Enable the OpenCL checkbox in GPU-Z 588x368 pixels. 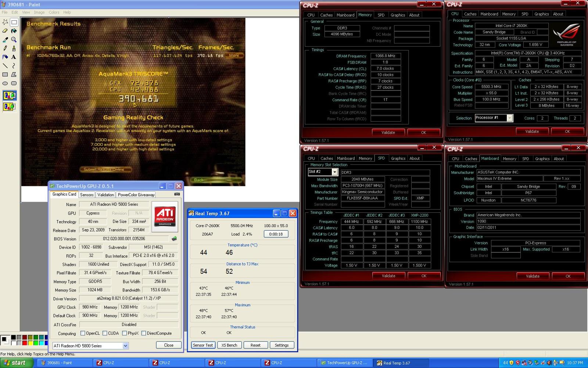coord(83,333)
